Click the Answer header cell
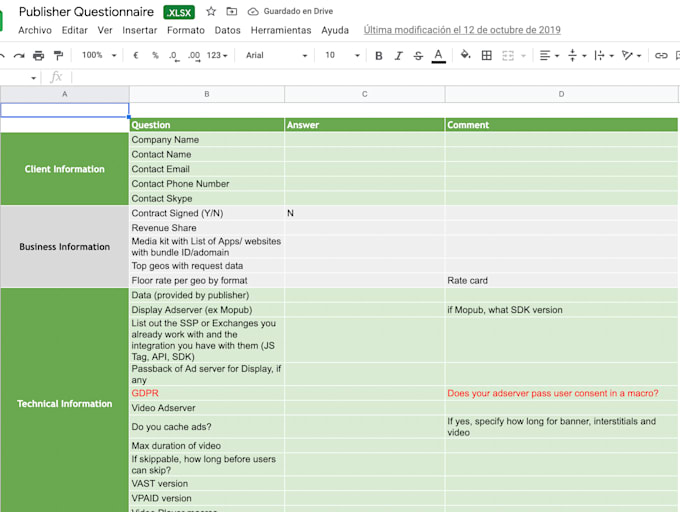 tap(365, 125)
